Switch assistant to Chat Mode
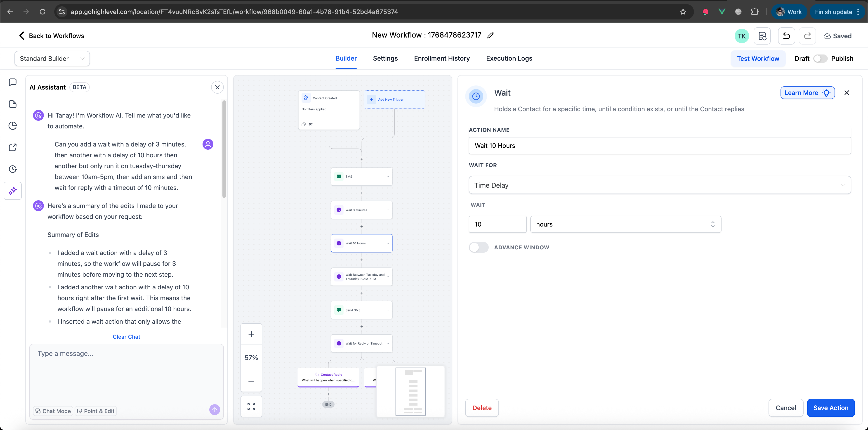Viewport: 868px width, 430px height. (53, 411)
